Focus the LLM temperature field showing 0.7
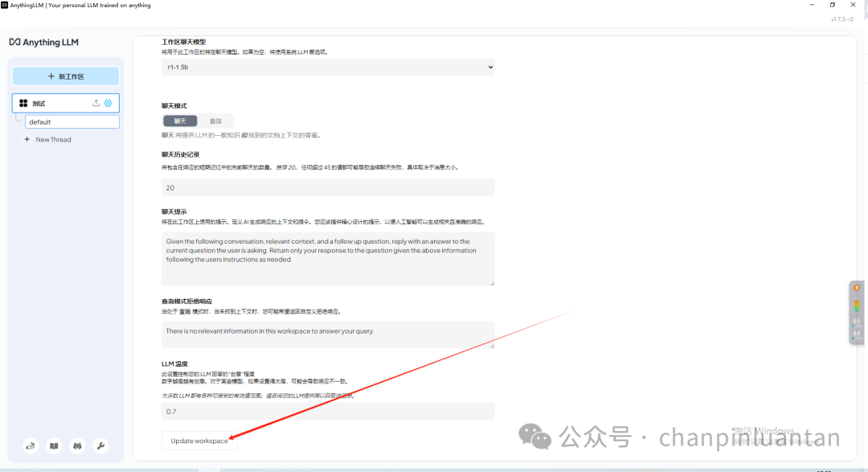Image resolution: width=868 pixels, height=472 pixels. 328,412
